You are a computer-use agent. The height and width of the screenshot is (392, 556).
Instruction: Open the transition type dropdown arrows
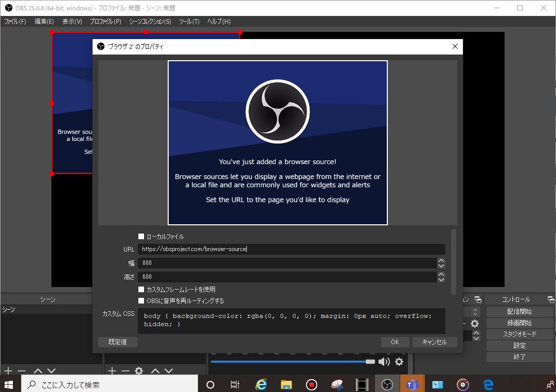tap(475, 312)
